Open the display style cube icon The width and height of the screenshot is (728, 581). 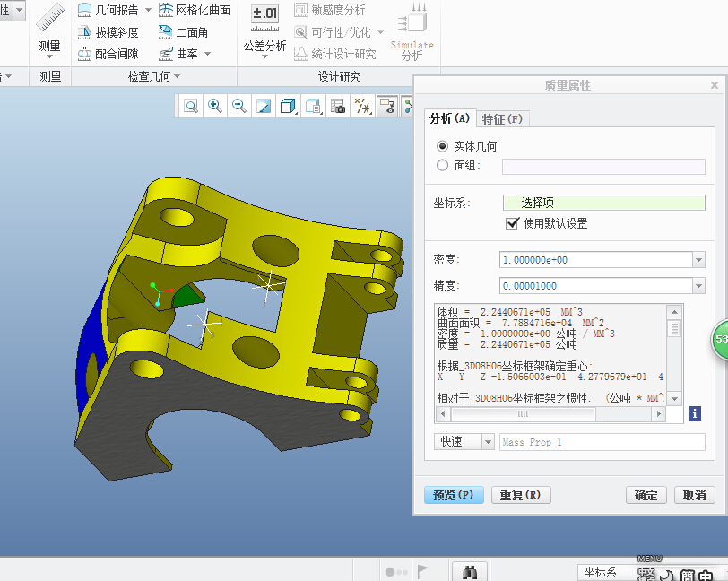(x=288, y=106)
